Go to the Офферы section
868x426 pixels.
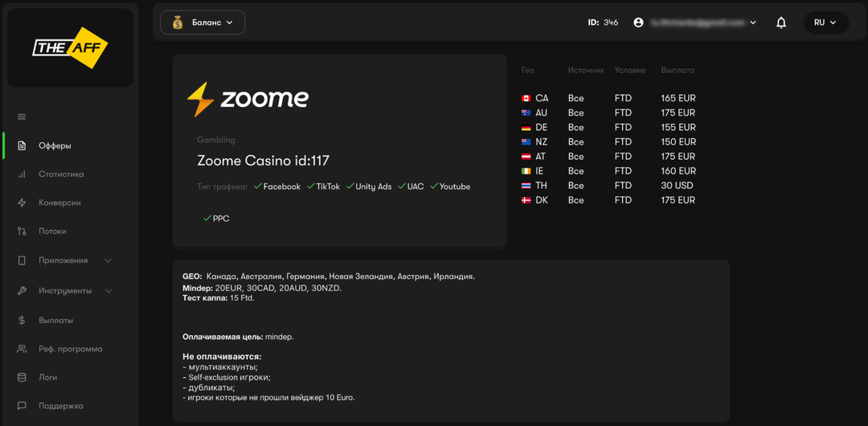tap(55, 145)
